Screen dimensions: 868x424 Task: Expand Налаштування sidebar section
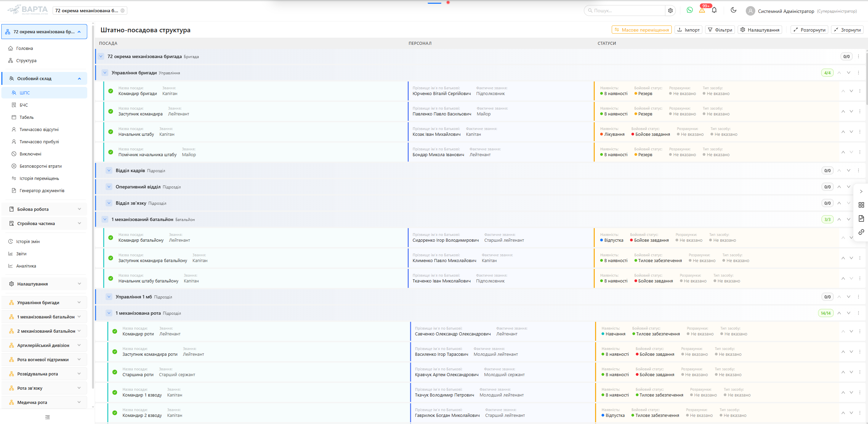pyautogui.click(x=44, y=284)
